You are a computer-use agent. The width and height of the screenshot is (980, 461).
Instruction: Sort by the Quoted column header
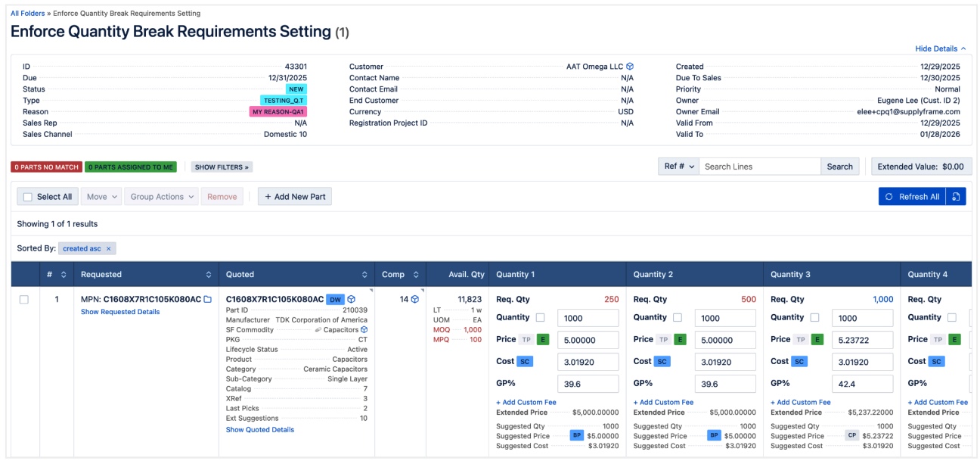pos(296,275)
